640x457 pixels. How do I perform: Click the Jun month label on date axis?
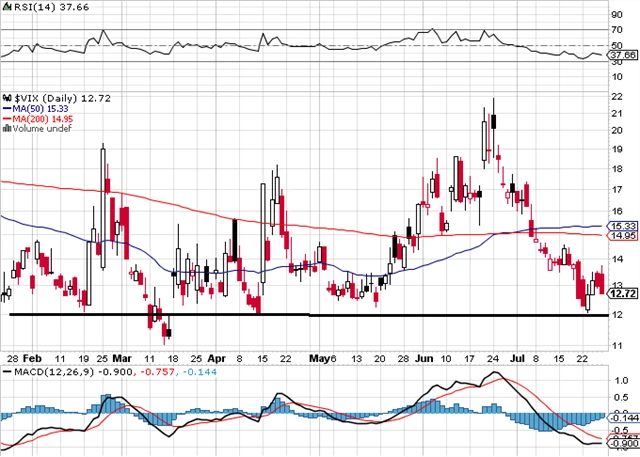(424, 358)
